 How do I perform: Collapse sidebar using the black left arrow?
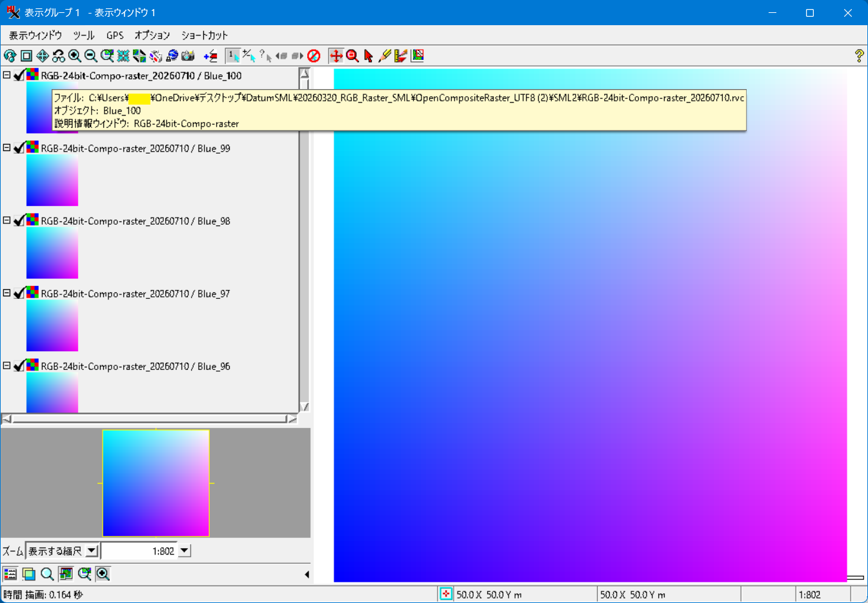[x=307, y=574]
